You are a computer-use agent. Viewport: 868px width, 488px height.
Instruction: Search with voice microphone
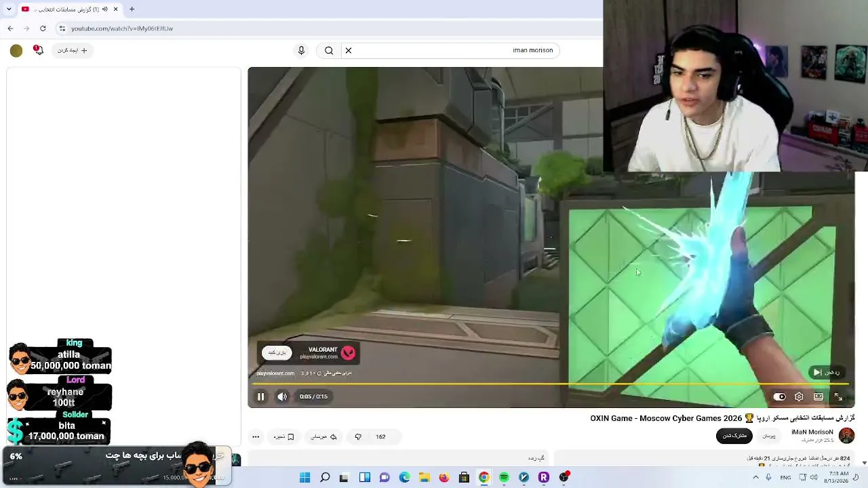301,50
